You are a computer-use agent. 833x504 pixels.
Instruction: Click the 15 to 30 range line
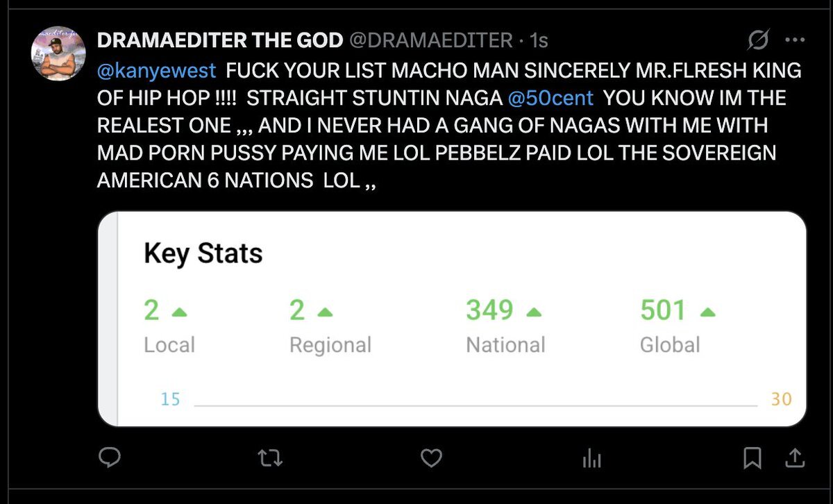point(476,403)
